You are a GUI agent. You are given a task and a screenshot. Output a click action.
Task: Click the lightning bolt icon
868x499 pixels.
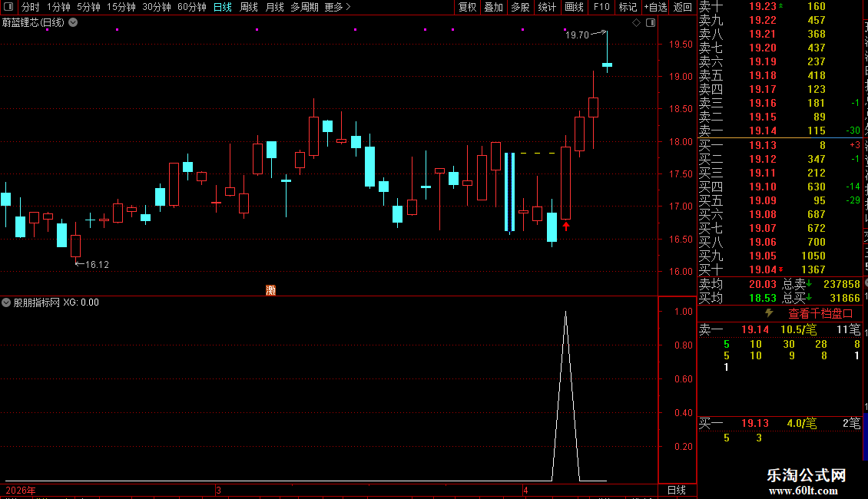coord(769,313)
